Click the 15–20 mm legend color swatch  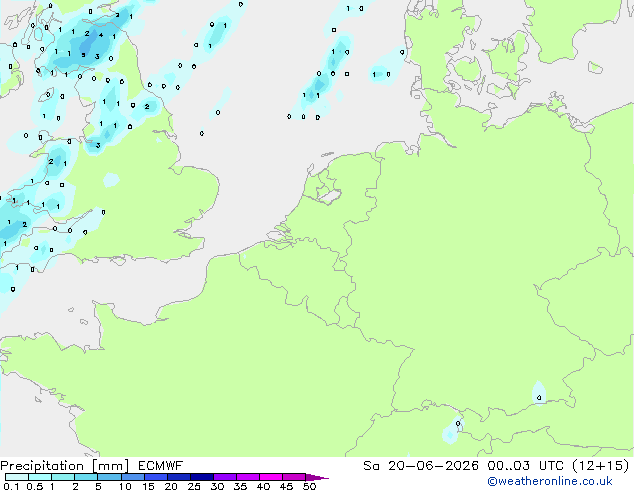tap(156, 477)
